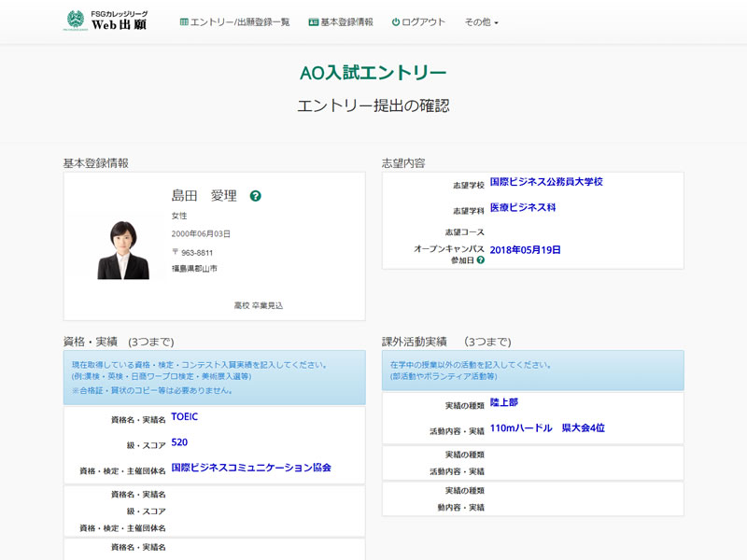This screenshot has width=747, height=560.
Task: Click the 国際ビジネスコミュニケーション協会 organizer text
Action: pos(251,468)
